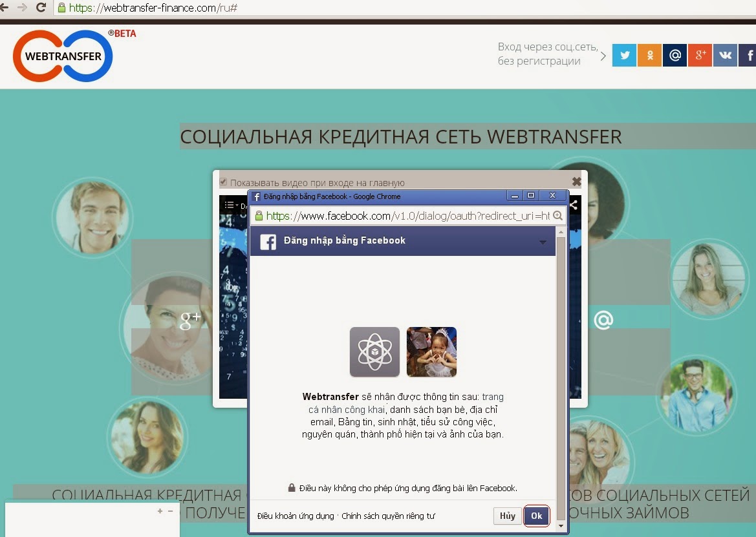Click the white @ icon beside the popup

point(603,319)
